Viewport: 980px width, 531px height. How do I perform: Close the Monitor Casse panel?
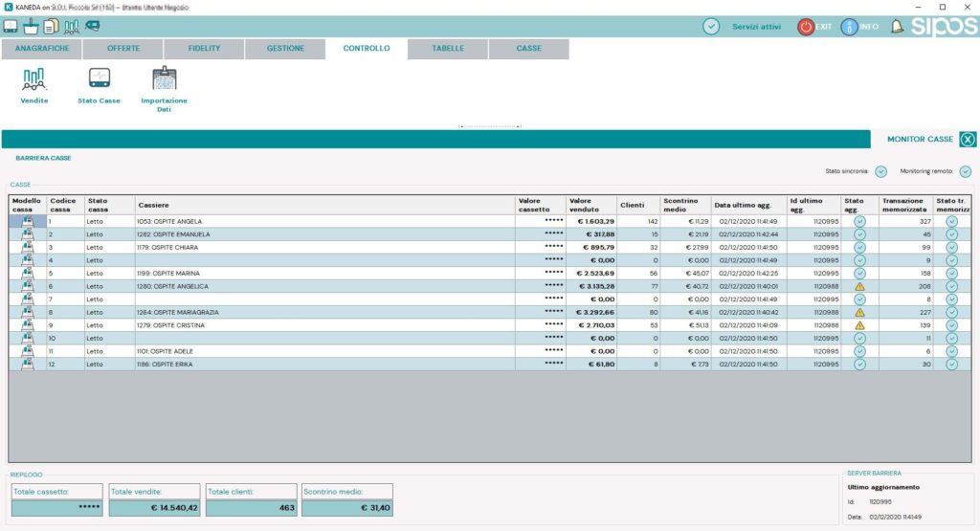968,140
